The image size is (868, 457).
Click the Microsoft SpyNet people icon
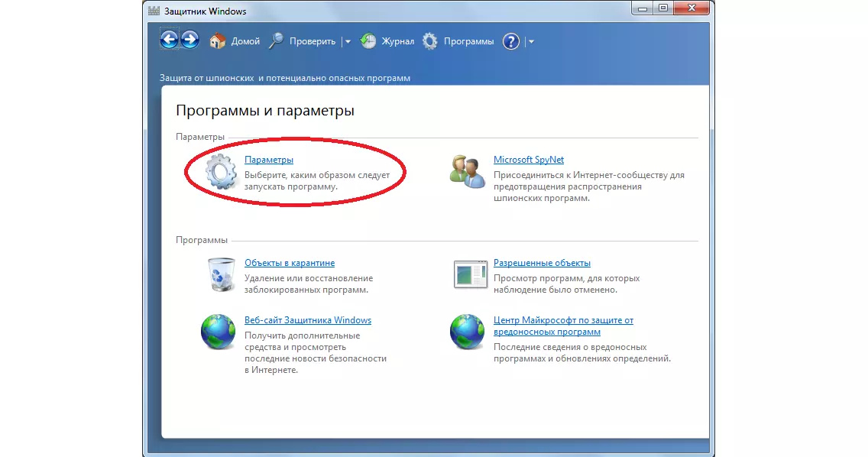coord(467,171)
